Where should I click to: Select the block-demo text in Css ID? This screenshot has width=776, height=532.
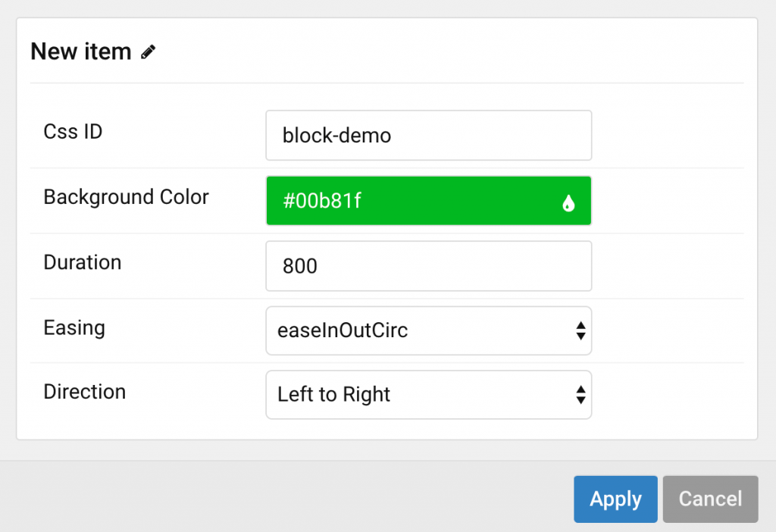point(336,135)
